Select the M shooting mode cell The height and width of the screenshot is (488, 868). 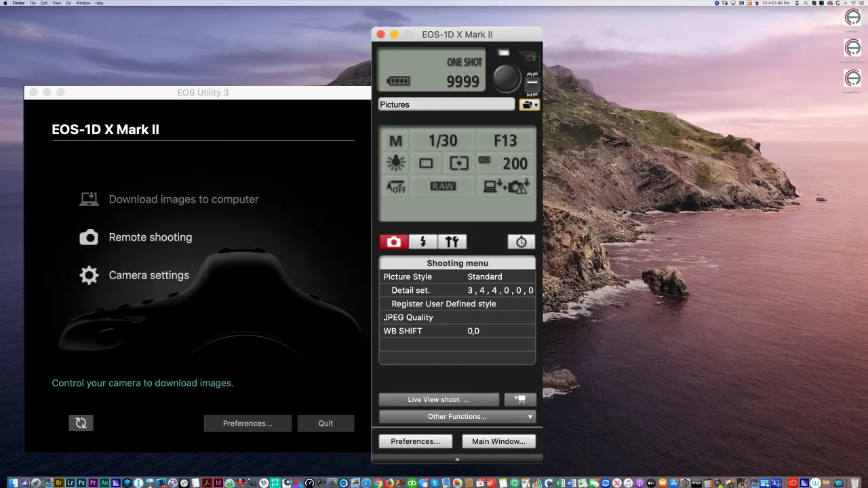[395, 141]
